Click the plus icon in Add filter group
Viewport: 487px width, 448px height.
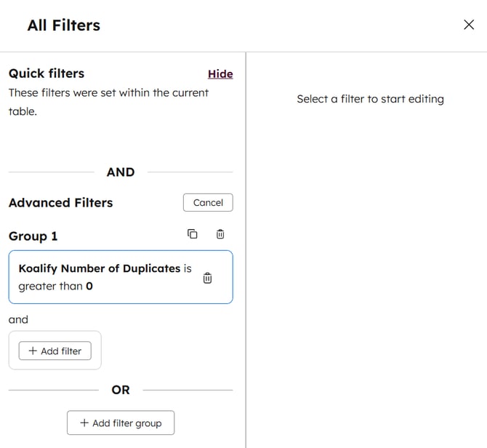[x=84, y=423]
